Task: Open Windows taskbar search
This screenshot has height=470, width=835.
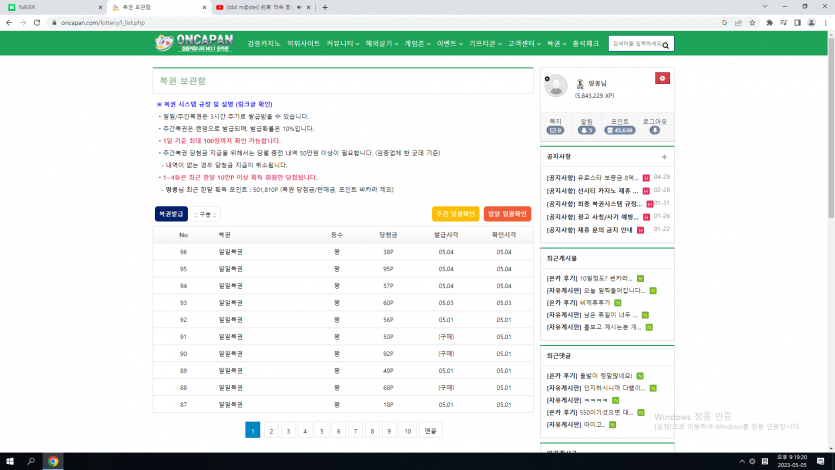Action: coord(31,461)
